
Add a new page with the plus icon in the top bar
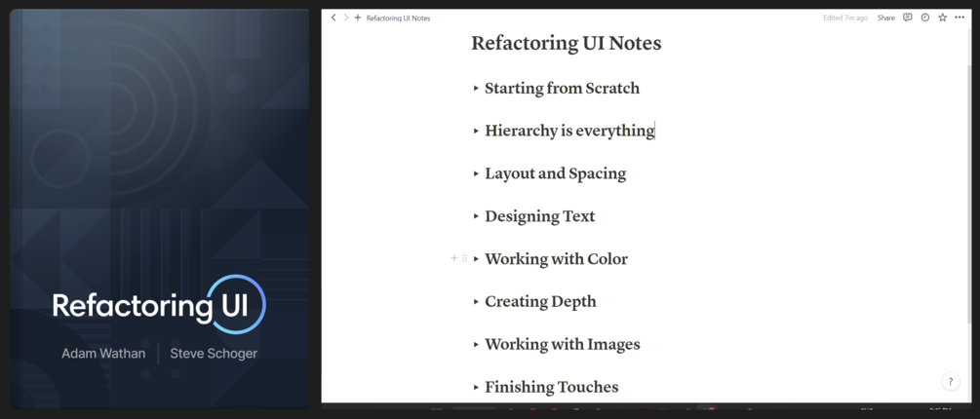358,18
